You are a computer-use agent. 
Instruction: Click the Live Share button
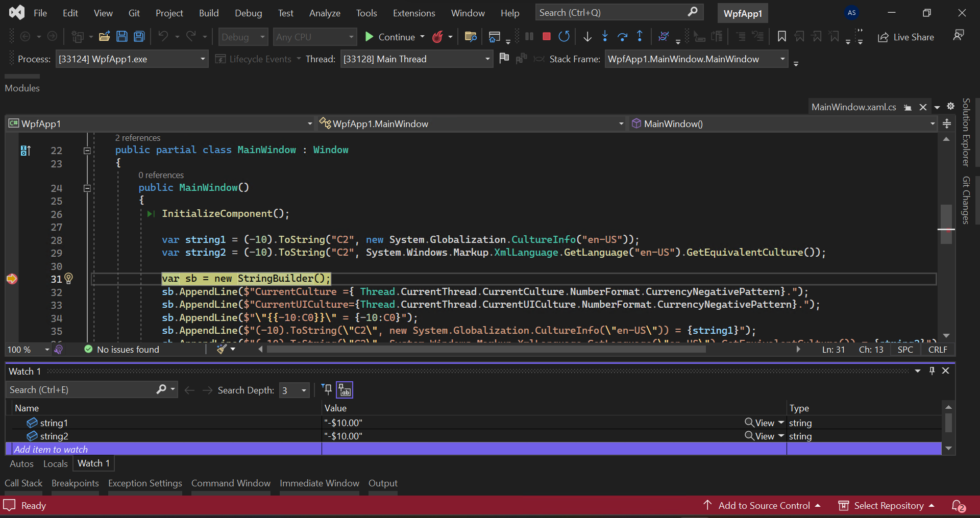(906, 37)
